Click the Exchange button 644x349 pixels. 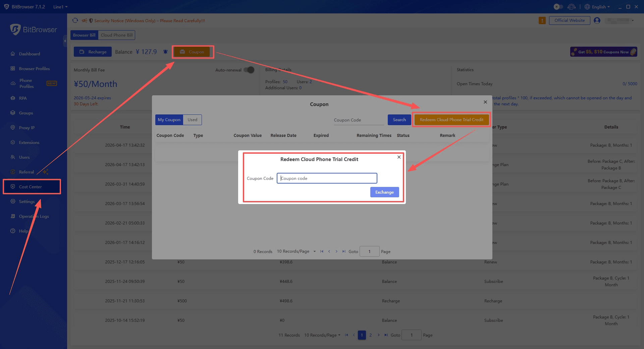click(385, 192)
